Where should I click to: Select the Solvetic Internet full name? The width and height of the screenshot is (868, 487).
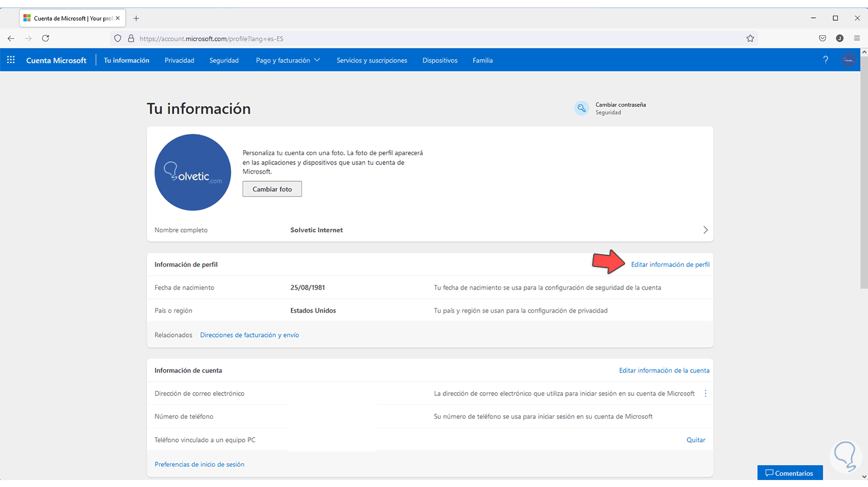[x=317, y=230]
